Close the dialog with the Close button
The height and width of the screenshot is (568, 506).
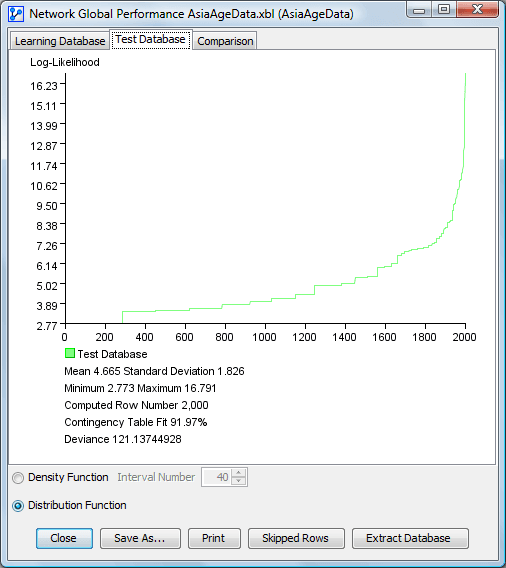64,538
